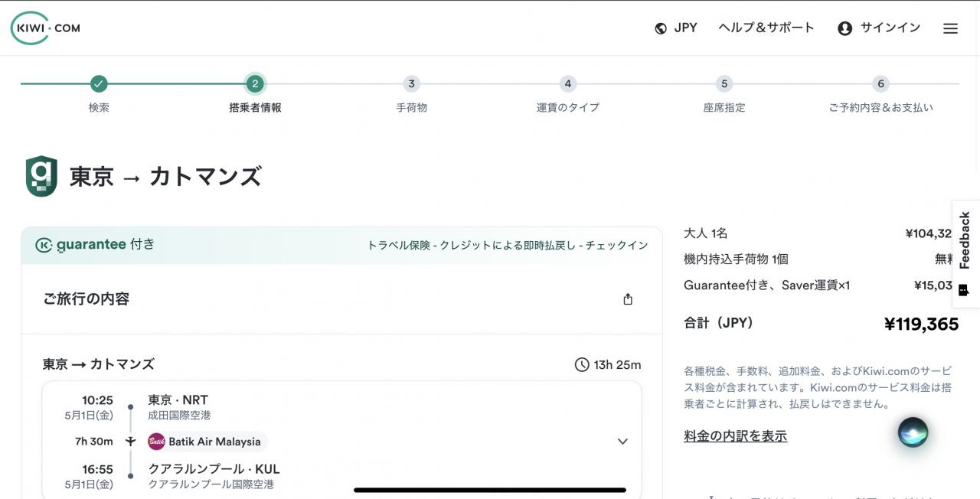The height and width of the screenshot is (499, 980).
Task: Open the Kiwi.com logo homepage
Action: click(45, 28)
